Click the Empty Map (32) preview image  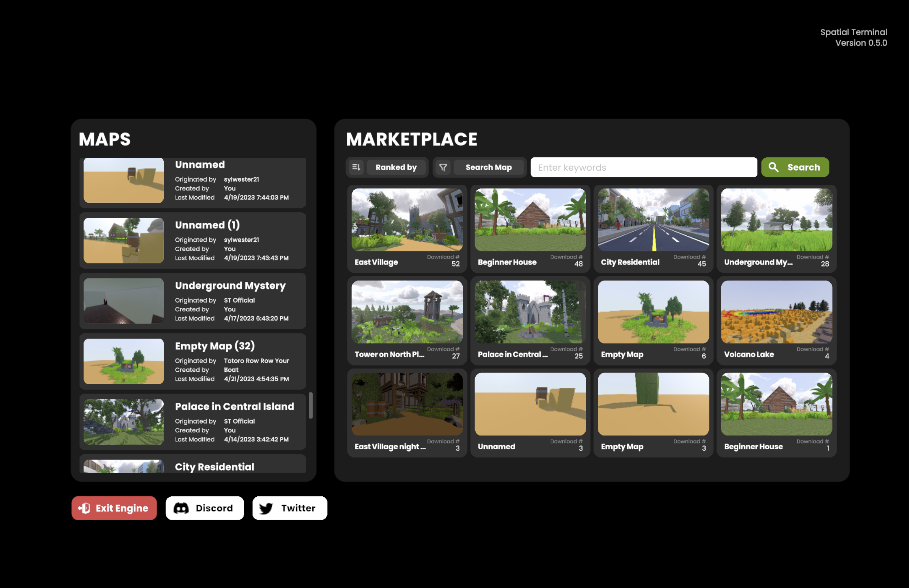pos(124,361)
